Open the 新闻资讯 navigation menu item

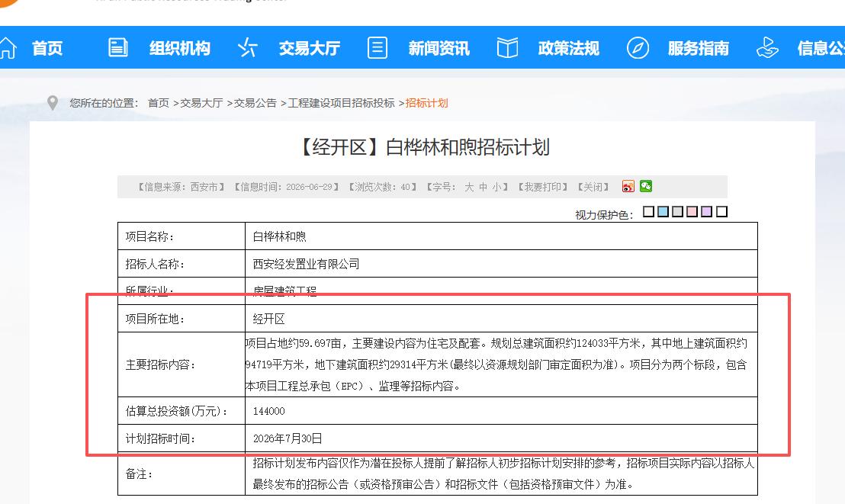tap(439, 48)
